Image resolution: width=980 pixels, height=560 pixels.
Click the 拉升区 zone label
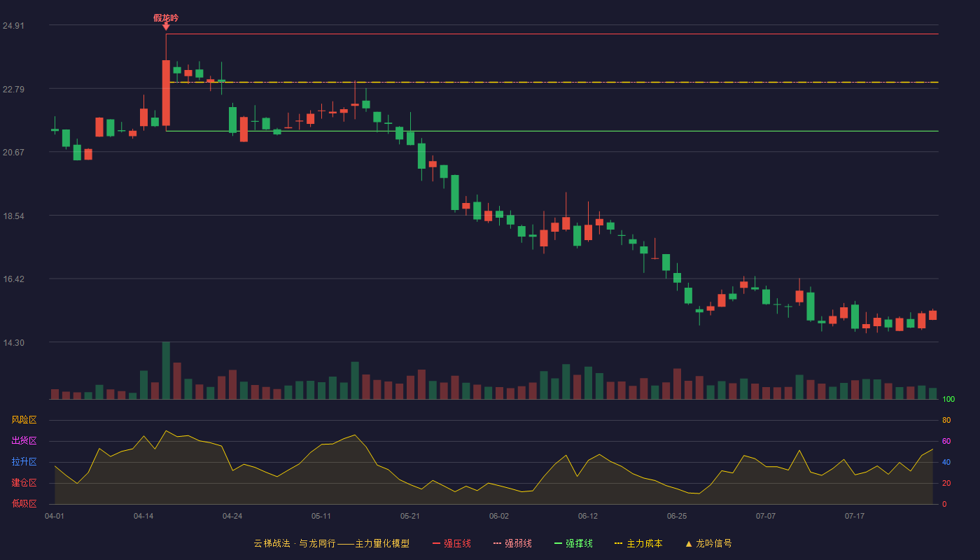[x=24, y=462]
